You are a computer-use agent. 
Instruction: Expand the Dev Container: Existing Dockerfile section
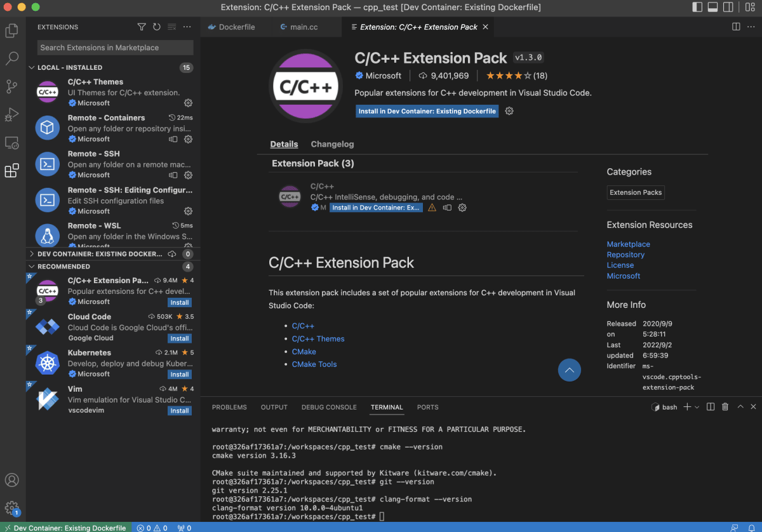[x=32, y=254]
